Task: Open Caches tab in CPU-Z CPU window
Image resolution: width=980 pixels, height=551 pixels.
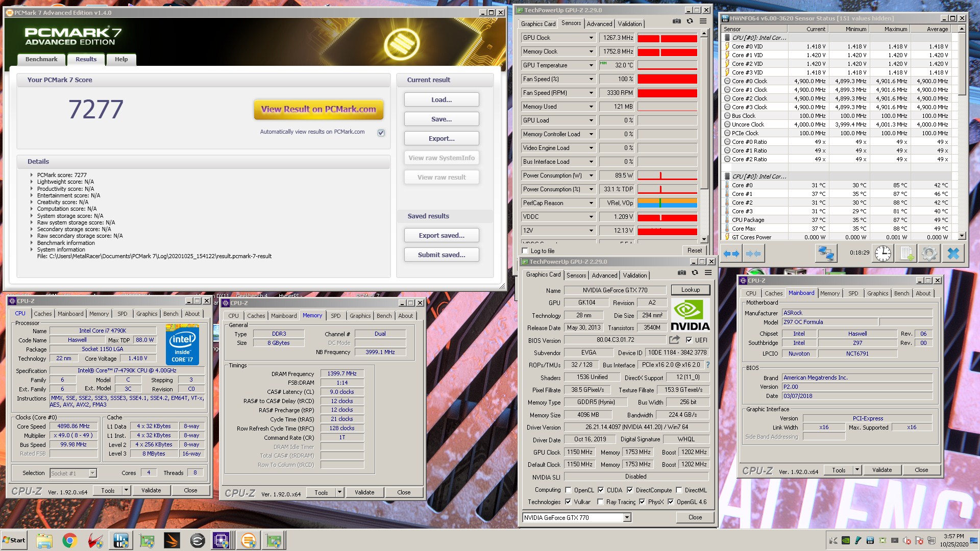Action: 43,314
